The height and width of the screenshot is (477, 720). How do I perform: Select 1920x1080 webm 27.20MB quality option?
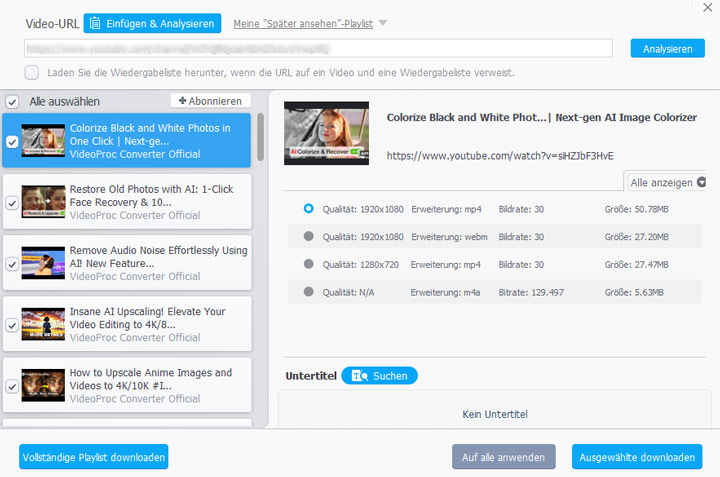click(309, 236)
